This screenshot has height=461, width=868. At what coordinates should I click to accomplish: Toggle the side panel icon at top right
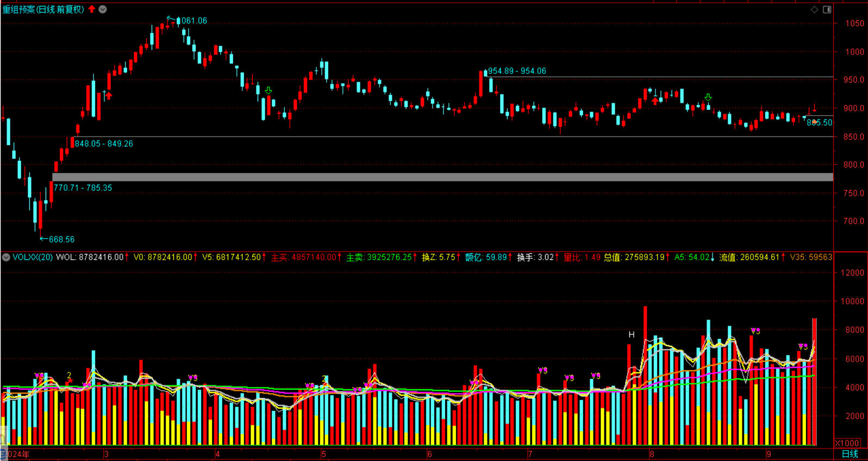tap(827, 9)
